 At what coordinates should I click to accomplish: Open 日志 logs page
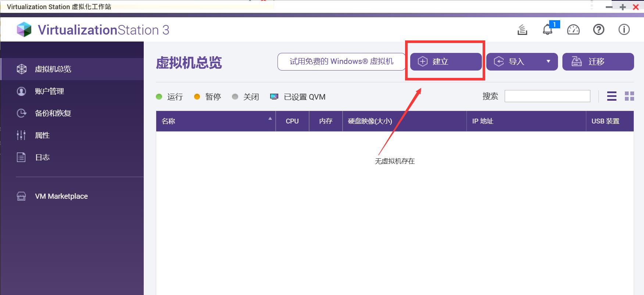(42, 157)
